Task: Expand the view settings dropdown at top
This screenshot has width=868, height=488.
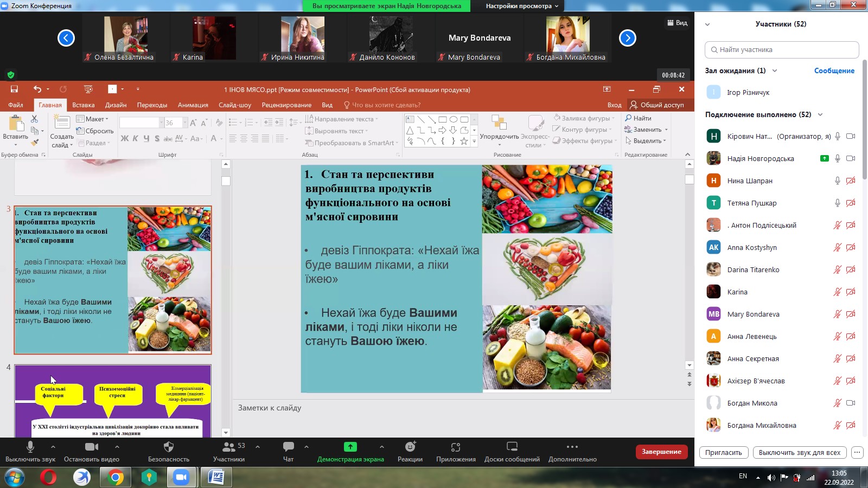Action: point(522,6)
